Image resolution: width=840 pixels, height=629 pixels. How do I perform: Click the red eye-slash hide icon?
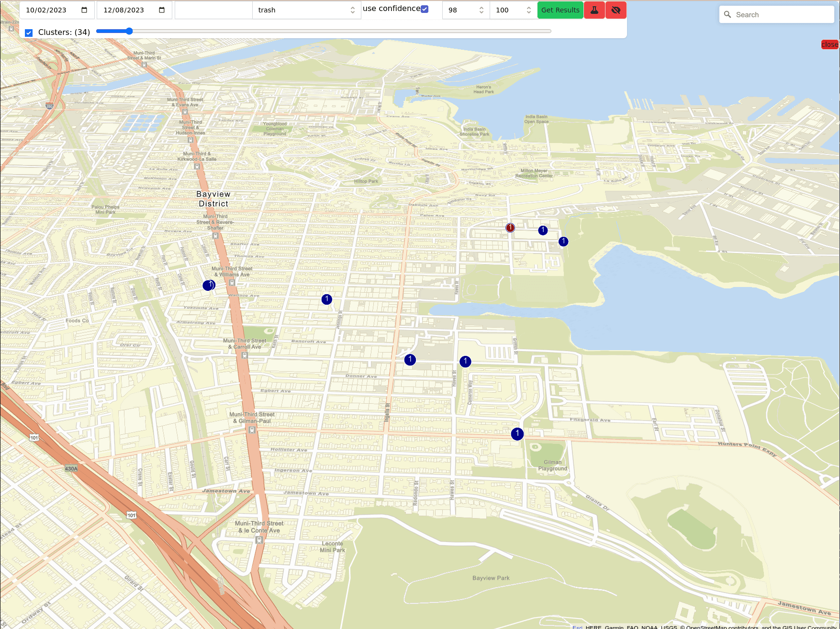[x=616, y=10]
